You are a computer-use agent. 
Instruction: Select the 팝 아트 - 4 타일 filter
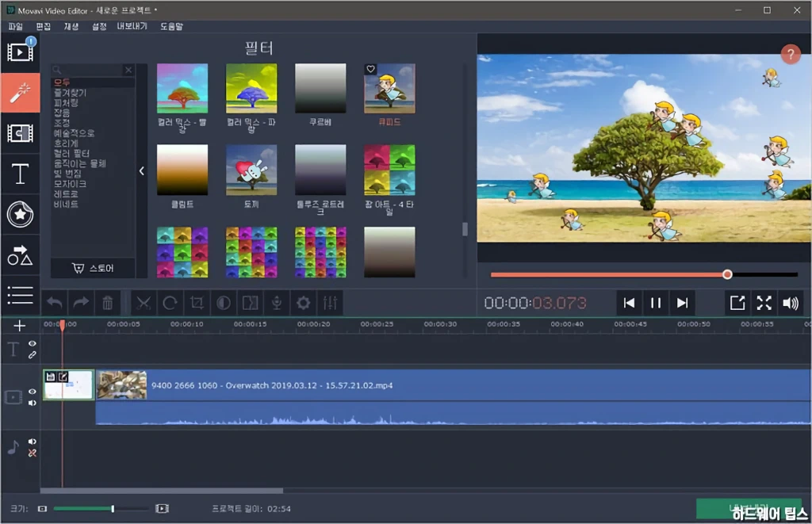[389, 170]
